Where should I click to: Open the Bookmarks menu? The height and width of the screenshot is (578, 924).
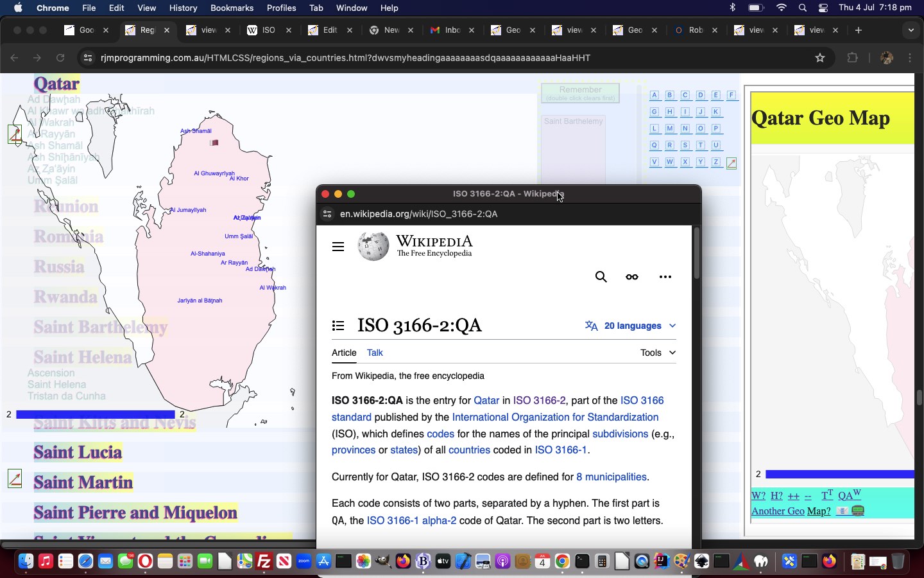(x=232, y=8)
